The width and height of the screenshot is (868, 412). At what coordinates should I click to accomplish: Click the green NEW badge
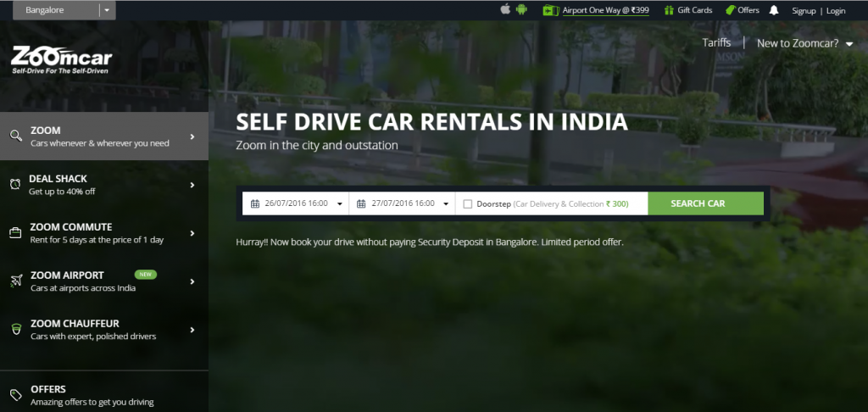point(146,275)
